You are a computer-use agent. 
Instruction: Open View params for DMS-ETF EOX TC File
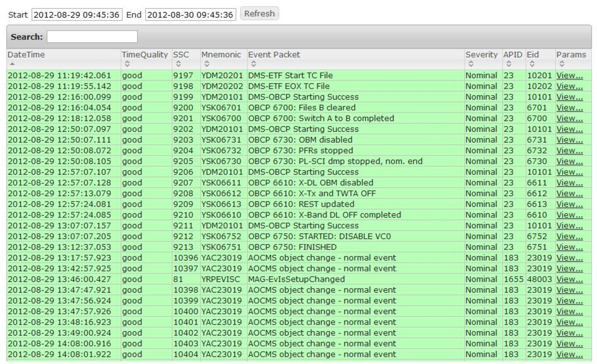pyautogui.click(x=569, y=86)
